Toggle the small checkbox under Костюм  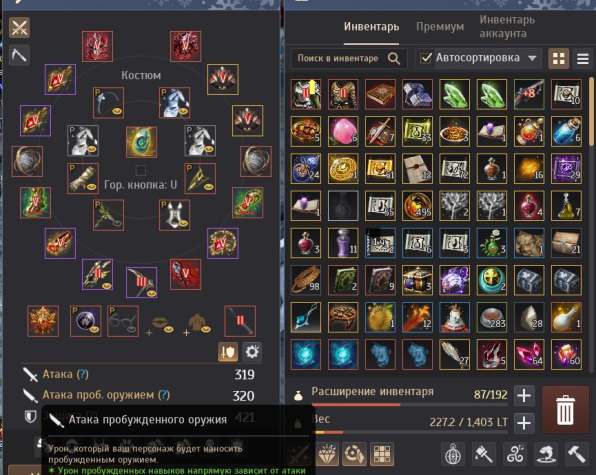coord(141,170)
